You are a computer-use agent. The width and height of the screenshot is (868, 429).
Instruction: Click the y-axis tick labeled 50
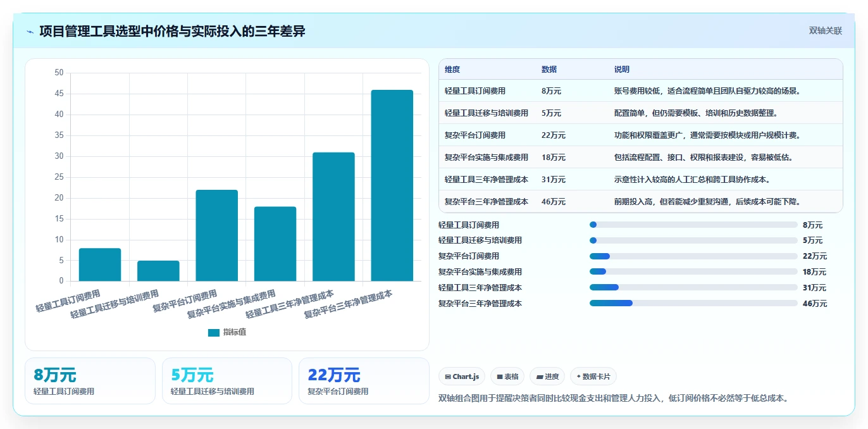[x=59, y=73]
